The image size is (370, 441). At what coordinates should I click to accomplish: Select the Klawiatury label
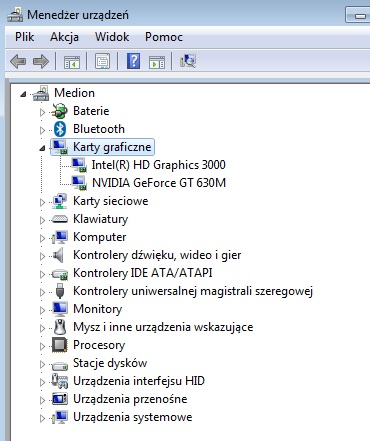click(101, 219)
